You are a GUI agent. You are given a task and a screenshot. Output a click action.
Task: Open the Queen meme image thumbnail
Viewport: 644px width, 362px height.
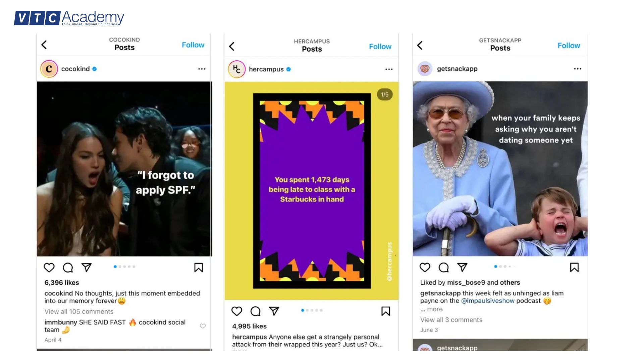500,169
